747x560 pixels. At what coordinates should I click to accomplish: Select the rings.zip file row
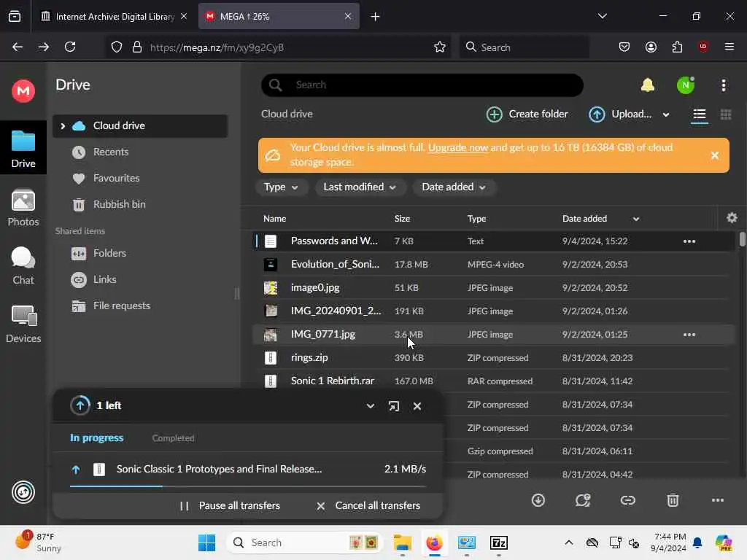(493, 357)
